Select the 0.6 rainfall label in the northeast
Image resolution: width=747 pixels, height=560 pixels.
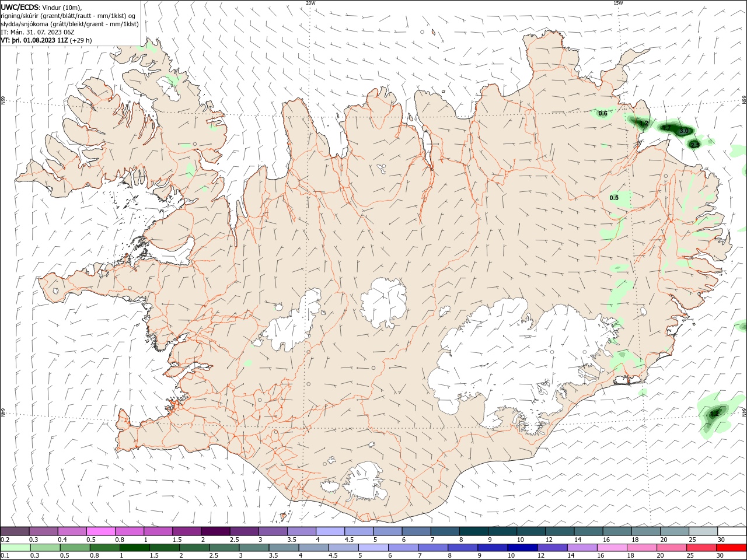click(x=603, y=113)
